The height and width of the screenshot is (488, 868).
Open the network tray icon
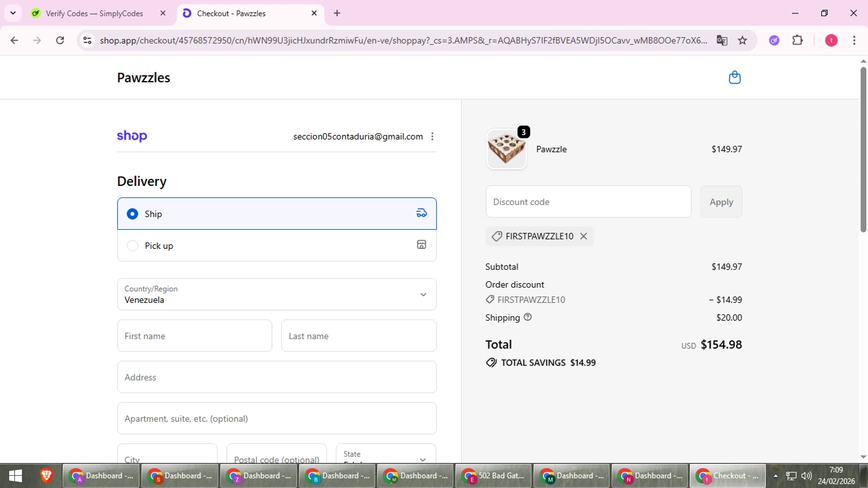click(x=791, y=476)
